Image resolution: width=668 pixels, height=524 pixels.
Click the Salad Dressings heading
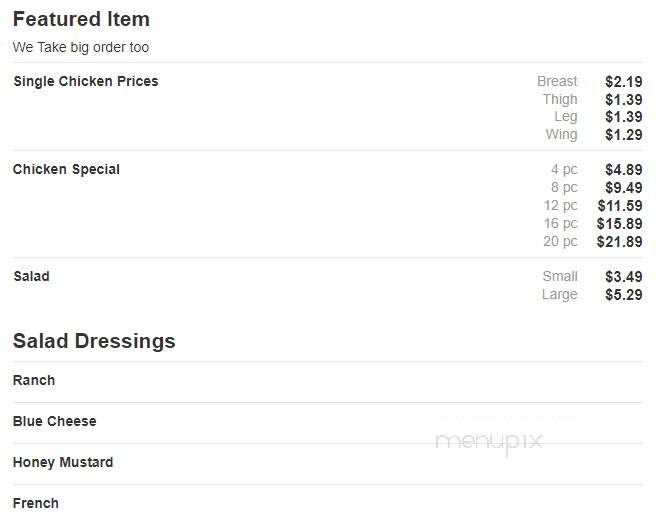(94, 341)
